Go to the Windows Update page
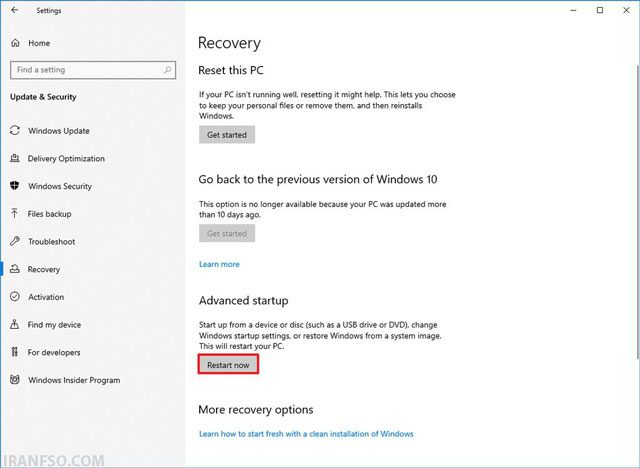The height and width of the screenshot is (468, 640). (59, 131)
